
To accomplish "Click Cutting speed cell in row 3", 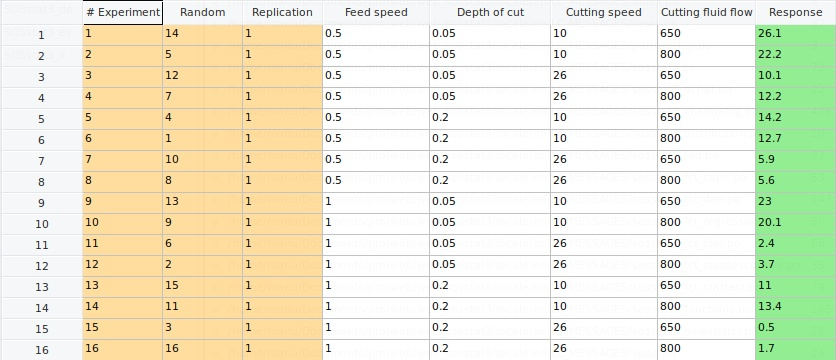I will 604,77.
